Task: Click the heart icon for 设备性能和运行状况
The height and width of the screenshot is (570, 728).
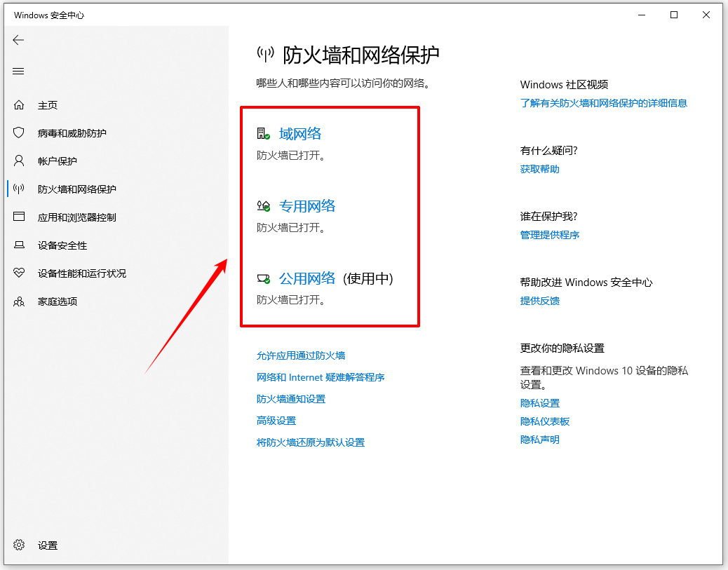Action: [x=18, y=273]
